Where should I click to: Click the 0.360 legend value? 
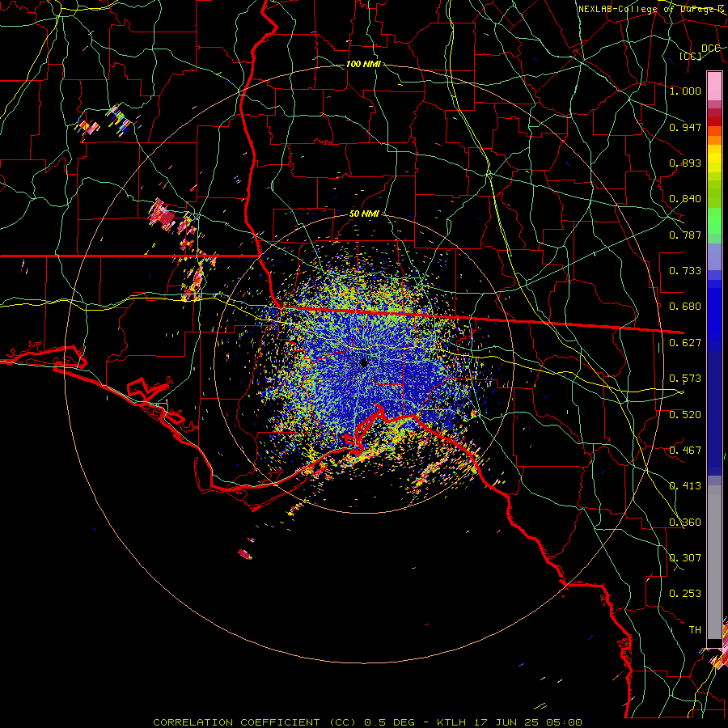[x=685, y=523]
